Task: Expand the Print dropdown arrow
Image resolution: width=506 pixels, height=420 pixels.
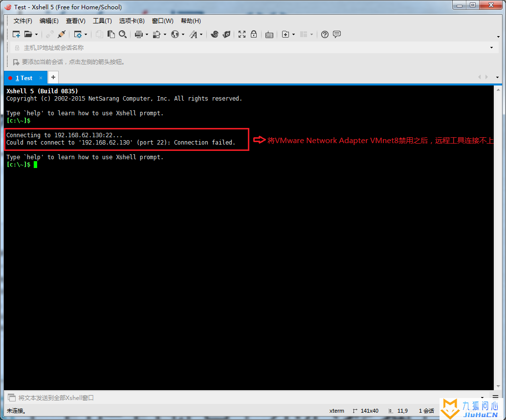Action: (147, 35)
